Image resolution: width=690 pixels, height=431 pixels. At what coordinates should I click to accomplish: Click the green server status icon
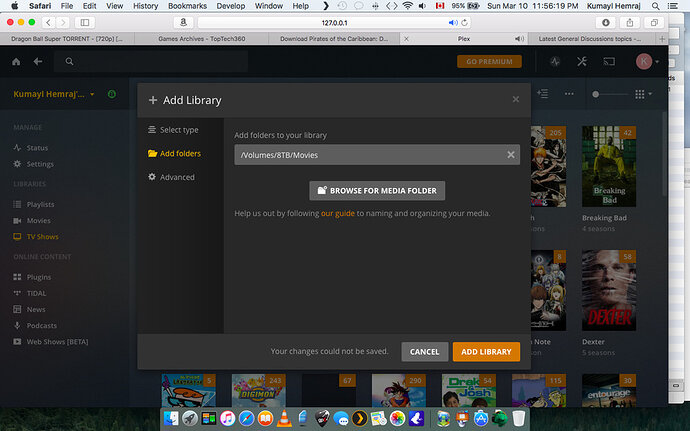tap(112, 94)
